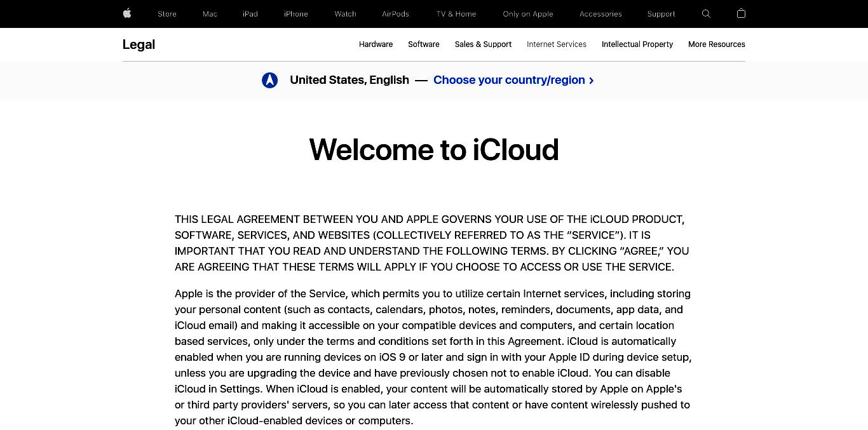Go to the Legal home link

pyautogui.click(x=139, y=44)
